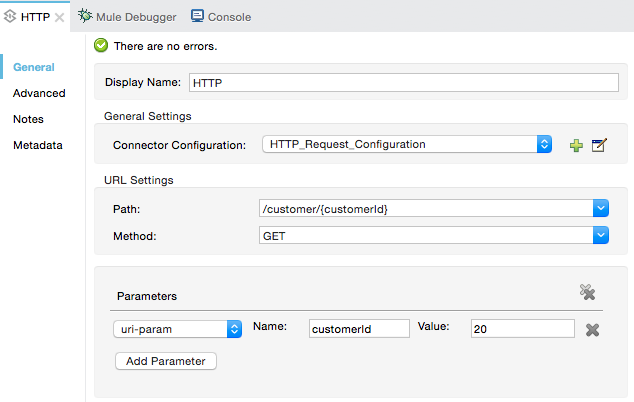This screenshot has height=402, width=634.
Task: Click the Console monitor icon
Action: click(197, 16)
